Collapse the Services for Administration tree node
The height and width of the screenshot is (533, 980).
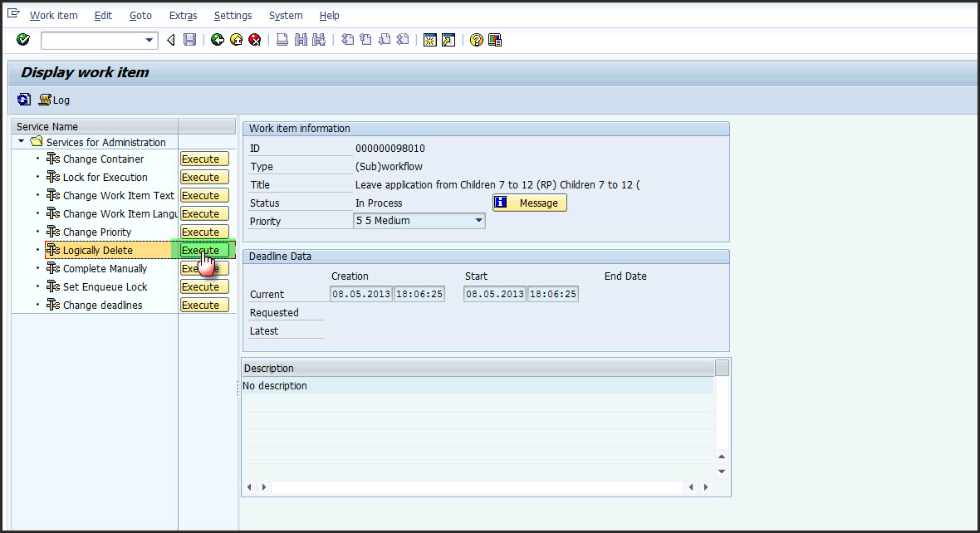click(x=21, y=142)
